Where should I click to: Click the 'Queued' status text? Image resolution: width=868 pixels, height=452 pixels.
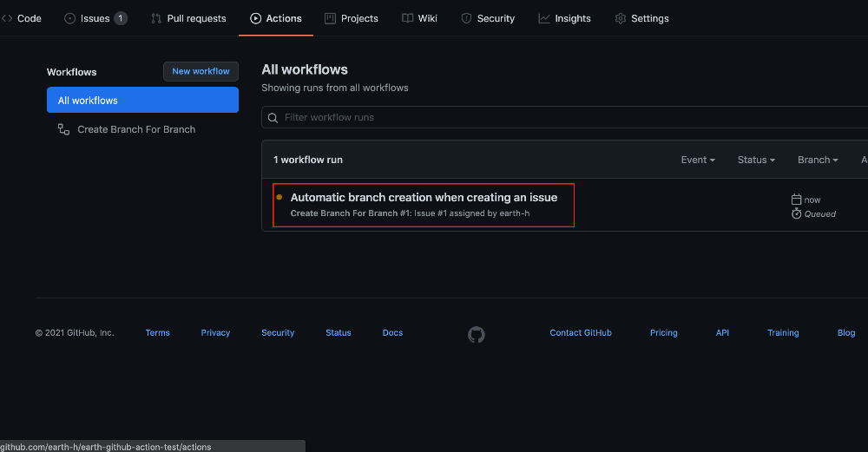click(x=820, y=214)
